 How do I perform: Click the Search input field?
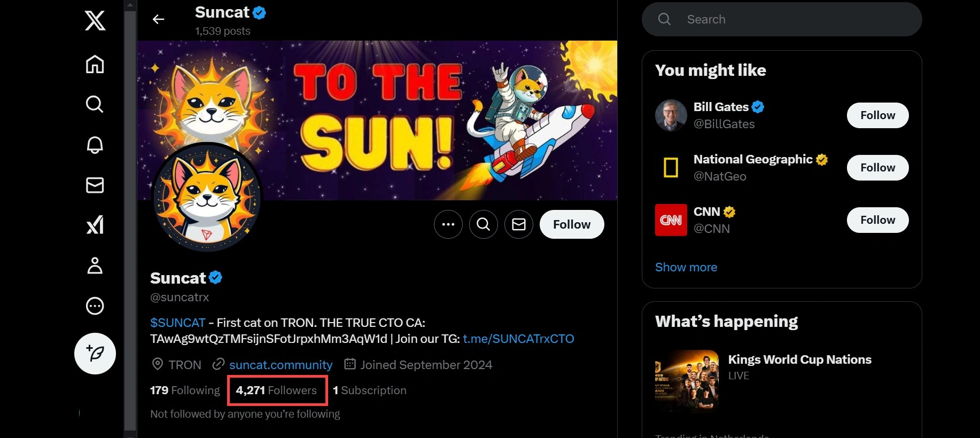click(791, 20)
